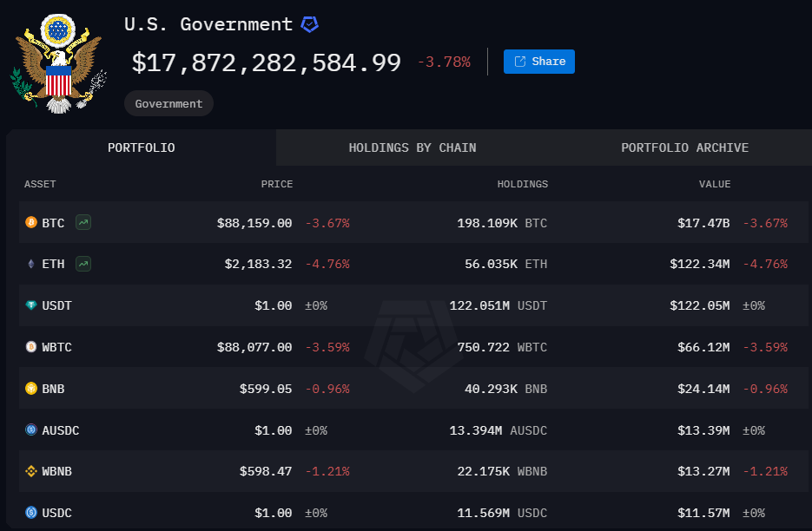Image resolution: width=812 pixels, height=531 pixels.
Task: Click the WBNB token icon
Action: coord(31,471)
